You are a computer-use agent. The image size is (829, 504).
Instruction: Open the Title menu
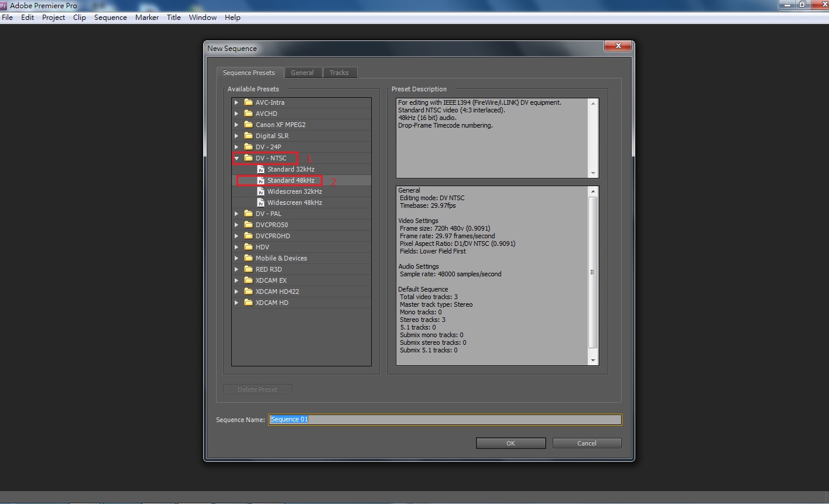tap(174, 18)
